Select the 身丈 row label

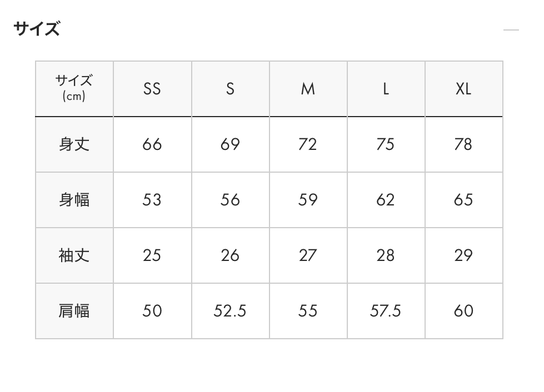tap(74, 144)
